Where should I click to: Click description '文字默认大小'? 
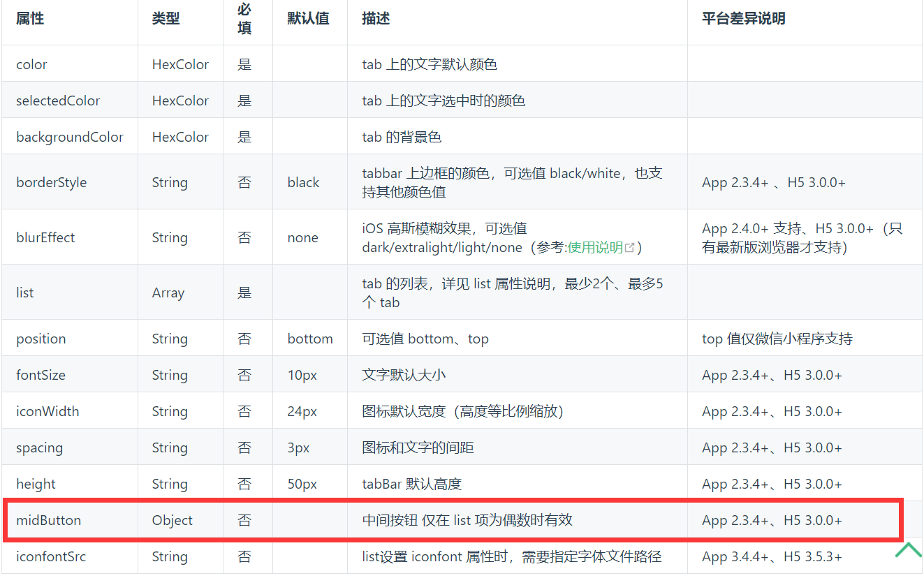pyautogui.click(x=404, y=375)
